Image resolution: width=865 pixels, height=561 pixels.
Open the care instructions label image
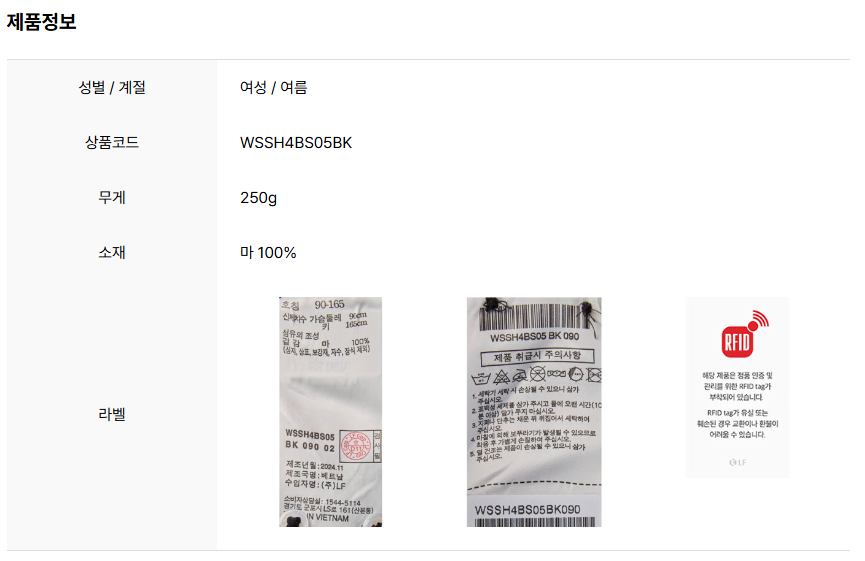(x=534, y=412)
